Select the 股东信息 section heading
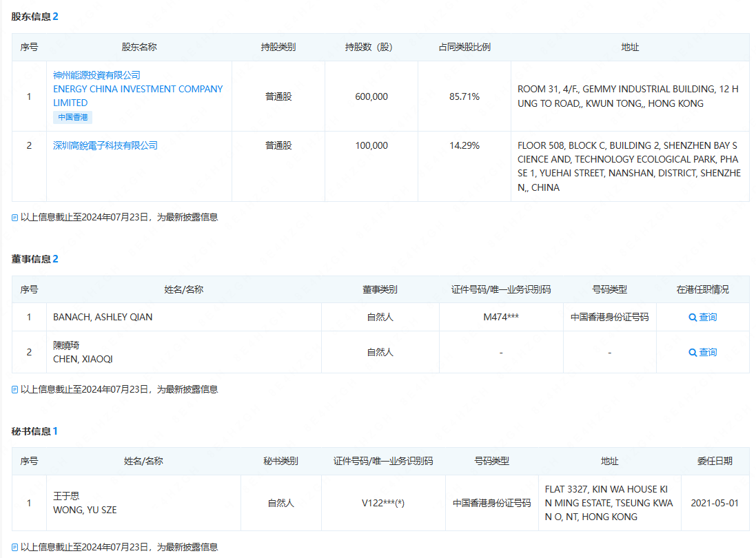 coord(31,17)
